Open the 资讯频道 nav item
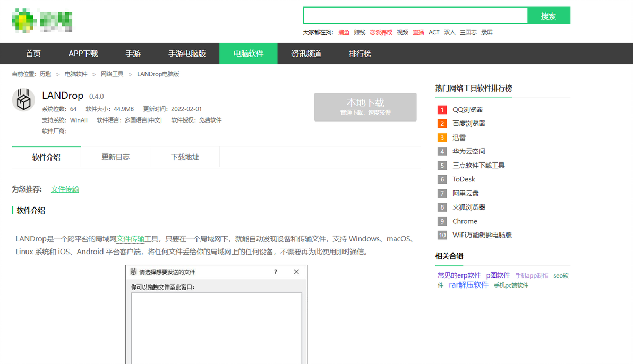This screenshot has width=633, height=364. 306,54
